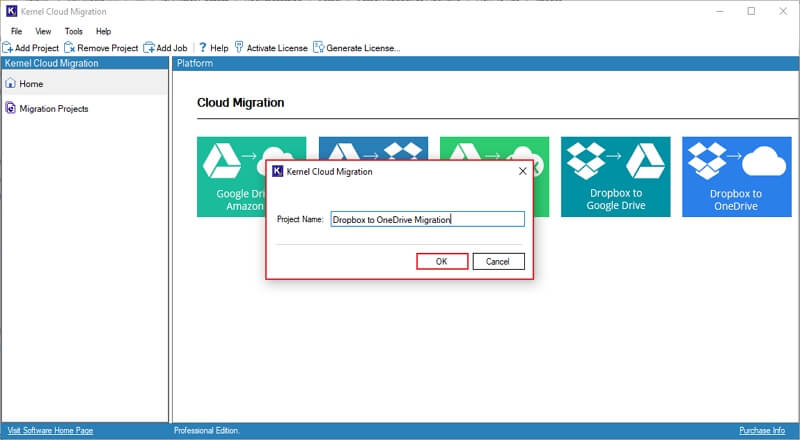The height and width of the screenshot is (440, 800).
Task: Open the Purchase Info link
Action: (x=762, y=430)
